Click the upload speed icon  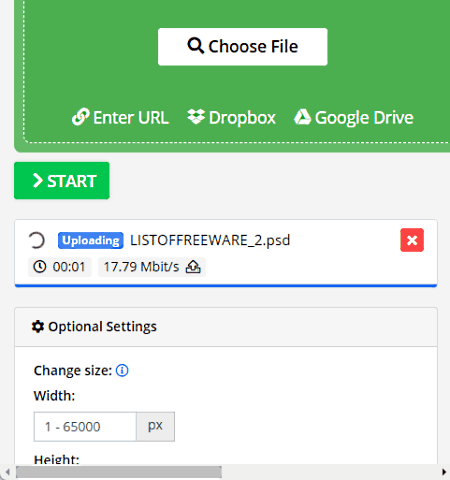click(193, 267)
